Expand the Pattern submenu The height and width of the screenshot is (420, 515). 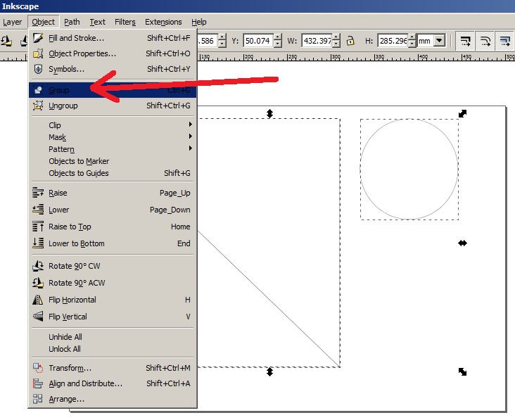[113, 149]
